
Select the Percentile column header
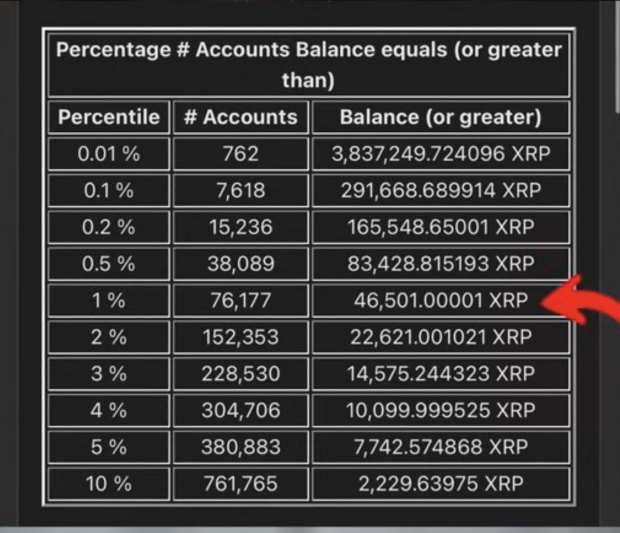tap(109, 117)
